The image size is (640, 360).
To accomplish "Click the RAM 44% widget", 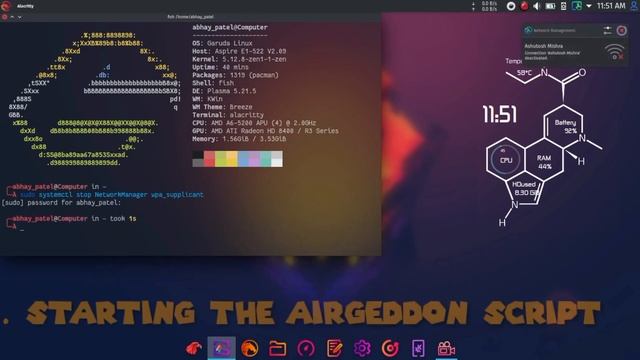I will pos(544,162).
